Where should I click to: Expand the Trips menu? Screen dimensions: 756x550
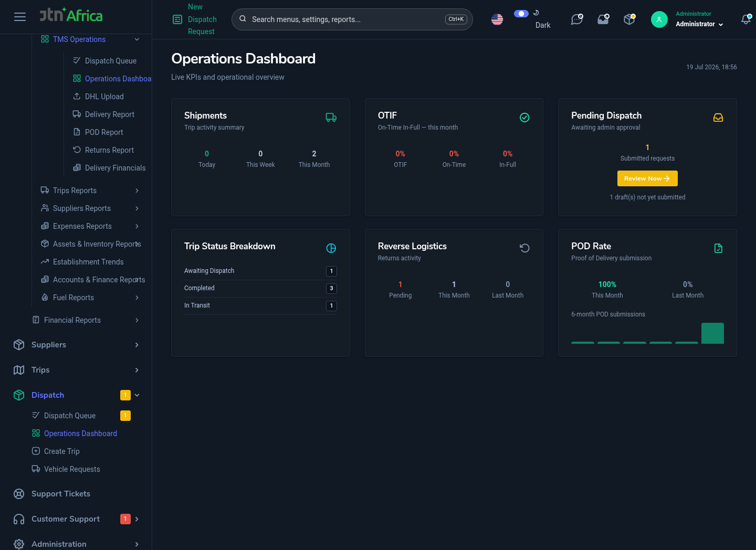[76, 370]
